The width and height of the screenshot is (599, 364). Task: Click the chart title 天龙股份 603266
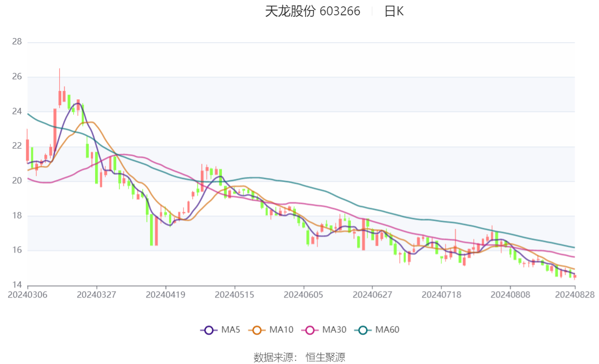click(x=313, y=11)
